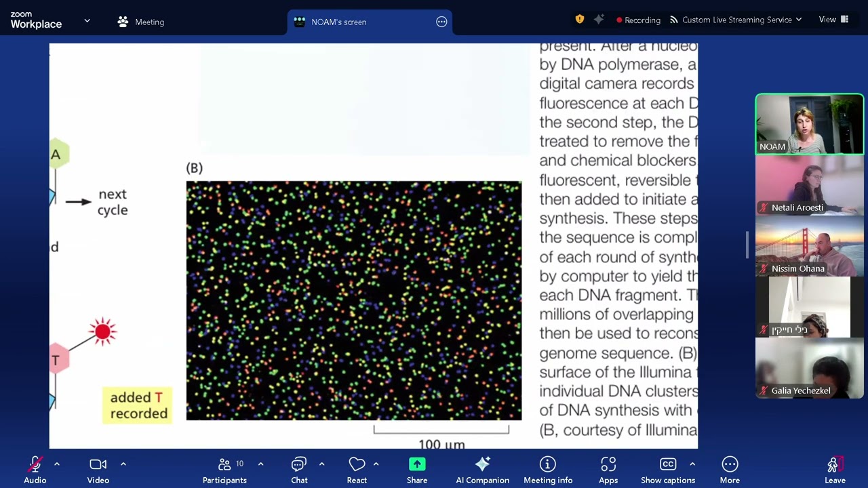This screenshot has height=488, width=868.
Task: Expand React options arrow
Action: (x=376, y=464)
